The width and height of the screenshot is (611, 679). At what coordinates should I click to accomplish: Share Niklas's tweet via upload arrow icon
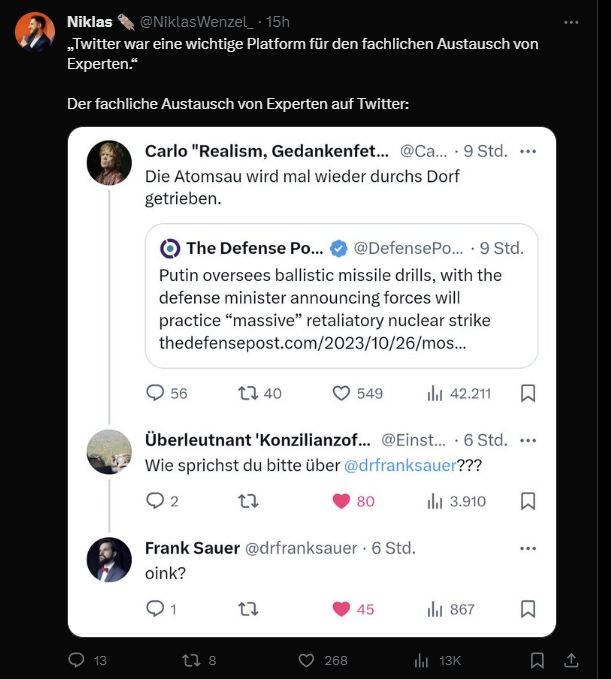[571, 660]
